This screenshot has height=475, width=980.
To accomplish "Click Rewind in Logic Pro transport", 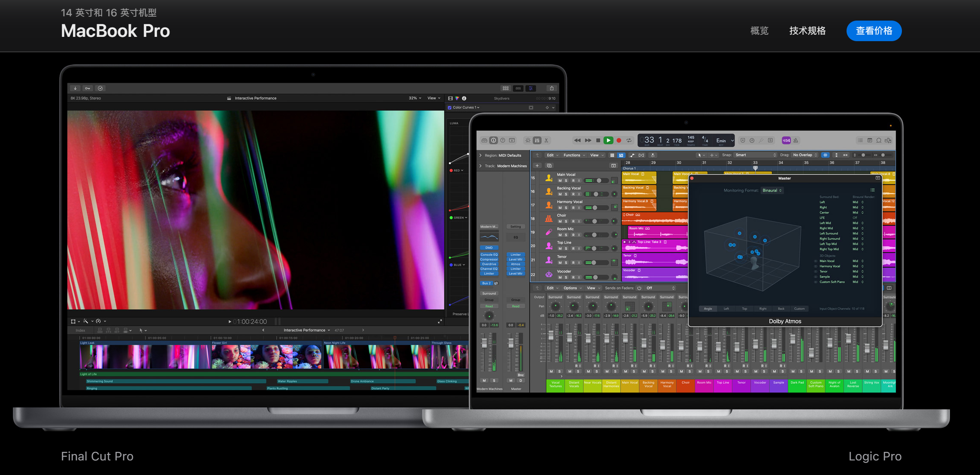I will [x=578, y=141].
